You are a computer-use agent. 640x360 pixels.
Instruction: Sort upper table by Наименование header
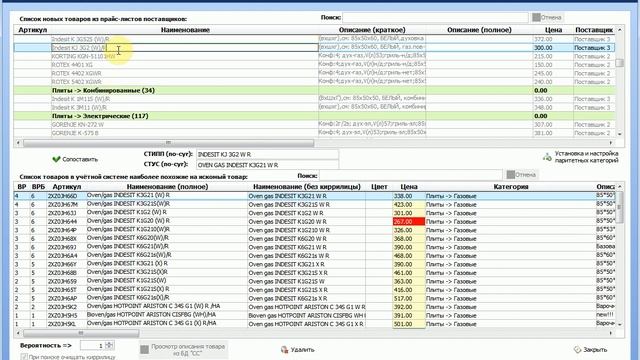(x=185, y=30)
